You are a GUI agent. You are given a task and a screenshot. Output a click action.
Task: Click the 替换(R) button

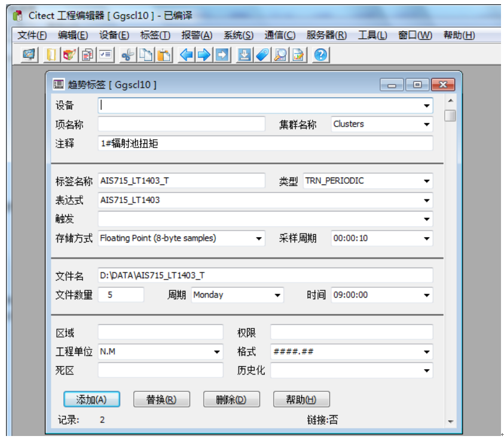162,399
